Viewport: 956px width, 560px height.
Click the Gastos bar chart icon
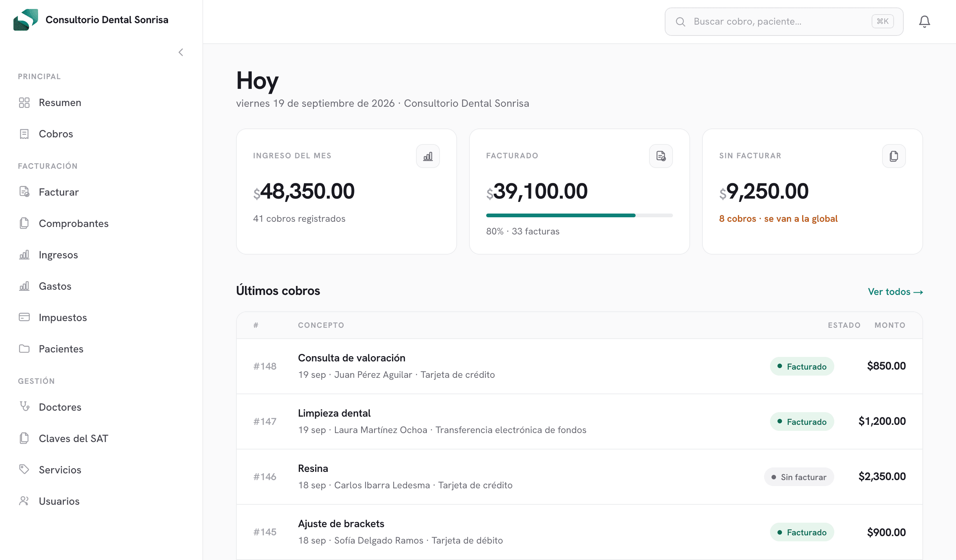coord(24,286)
